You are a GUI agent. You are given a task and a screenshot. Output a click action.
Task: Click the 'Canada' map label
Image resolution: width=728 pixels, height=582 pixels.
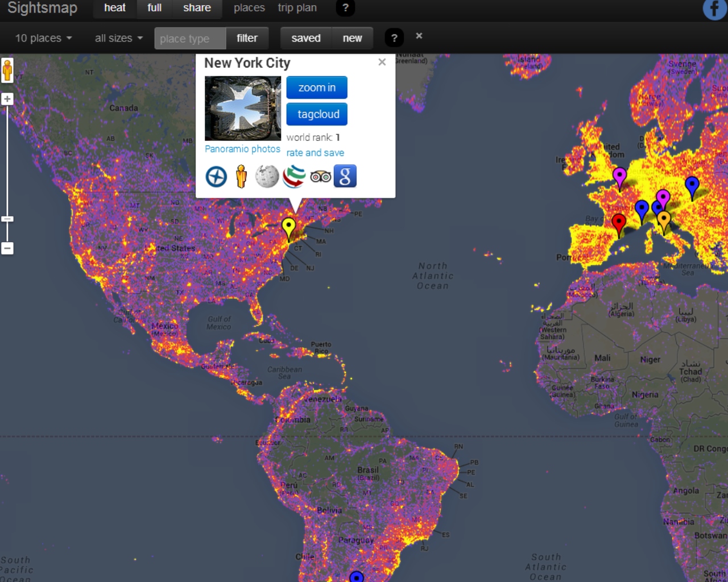123,108
